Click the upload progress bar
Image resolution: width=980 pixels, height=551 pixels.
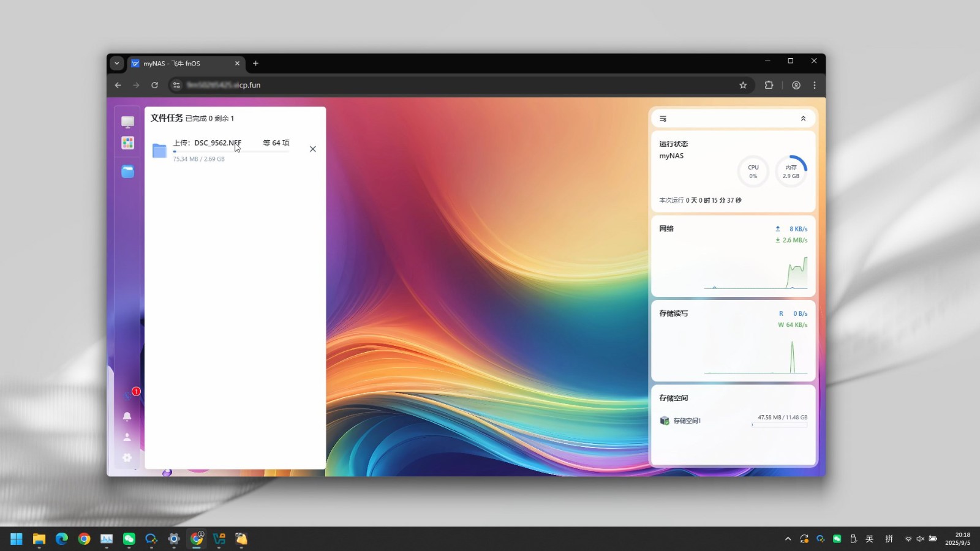(231, 151)
